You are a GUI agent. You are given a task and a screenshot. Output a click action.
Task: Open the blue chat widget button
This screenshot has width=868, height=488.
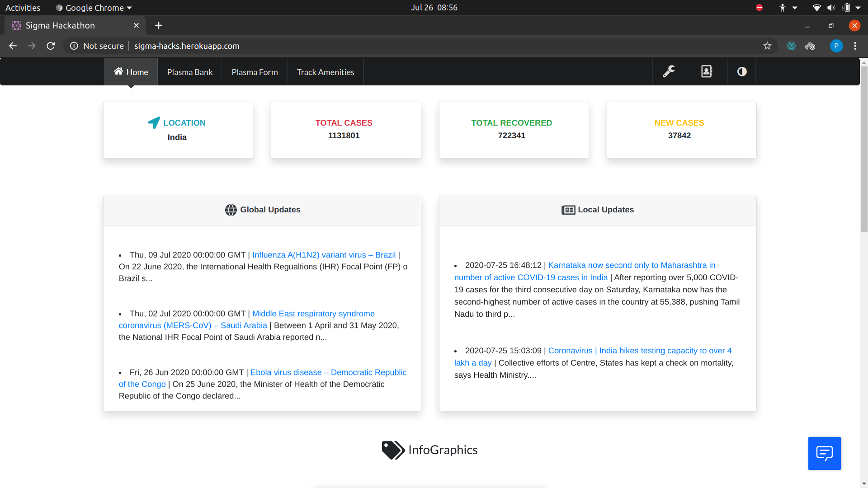coord(824,453)
